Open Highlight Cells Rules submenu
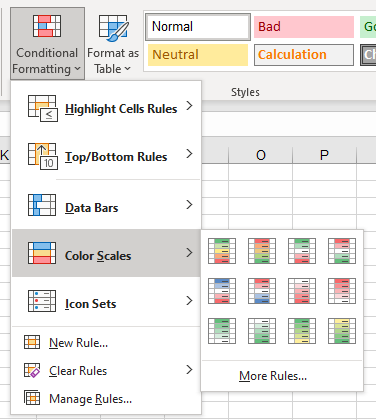The height and width of the screenshot is (420, 376). tap(106, 108)
